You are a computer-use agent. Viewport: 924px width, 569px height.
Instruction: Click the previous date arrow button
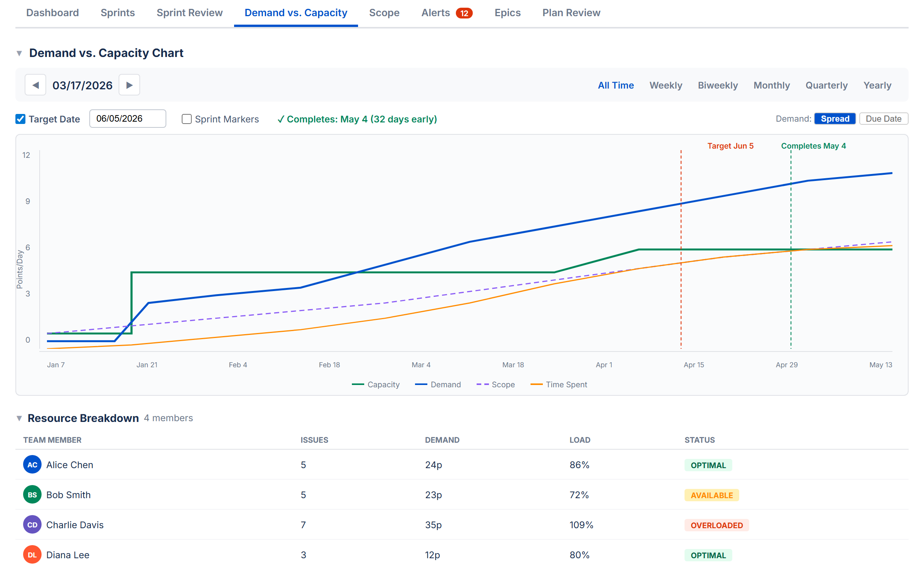pos(35,85)
